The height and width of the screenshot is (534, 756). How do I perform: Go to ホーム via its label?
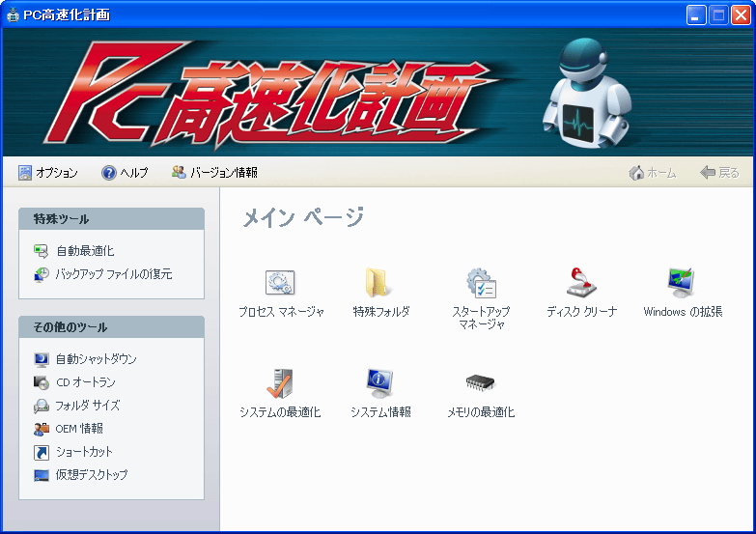[661, 173]
